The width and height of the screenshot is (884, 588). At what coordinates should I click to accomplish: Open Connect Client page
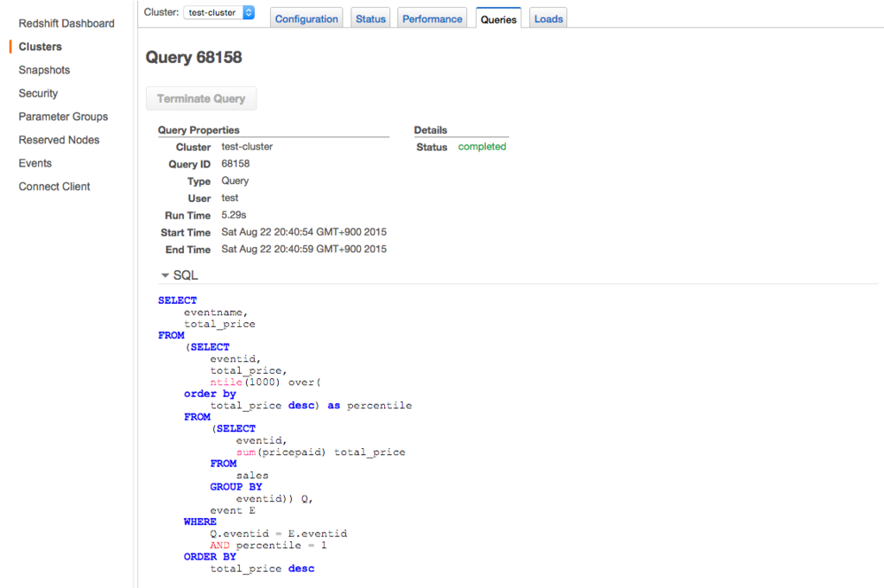pos(54,187)
